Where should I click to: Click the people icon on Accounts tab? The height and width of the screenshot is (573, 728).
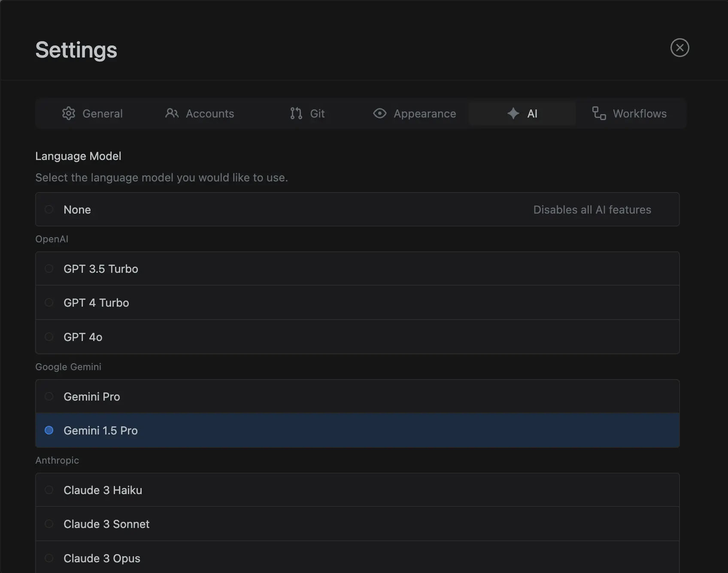pos(172,113)
